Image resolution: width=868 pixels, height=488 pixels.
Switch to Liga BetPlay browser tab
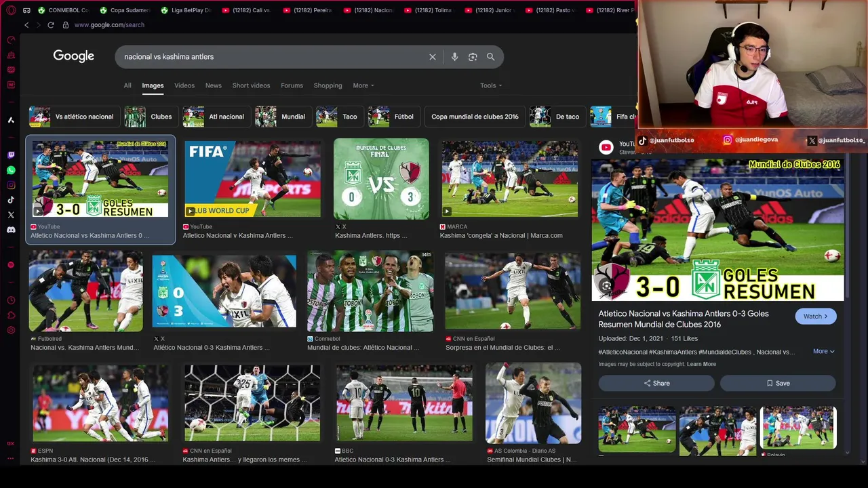coord(186,10)
